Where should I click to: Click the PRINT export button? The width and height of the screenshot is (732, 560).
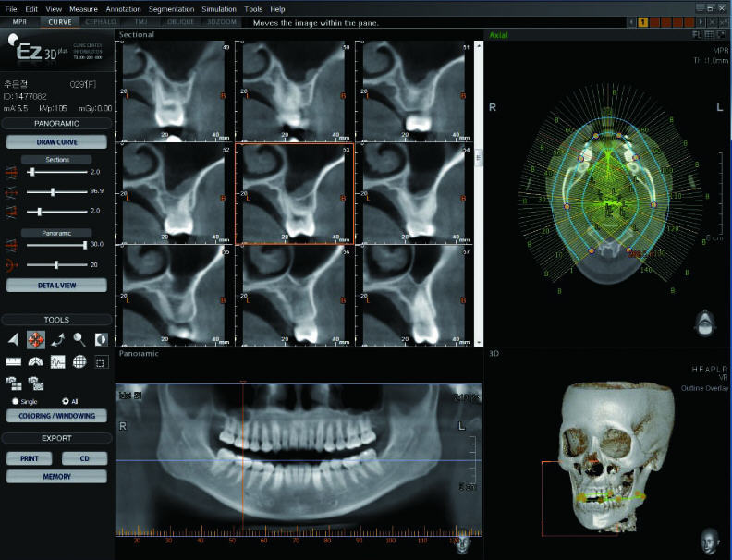(30, 458)
